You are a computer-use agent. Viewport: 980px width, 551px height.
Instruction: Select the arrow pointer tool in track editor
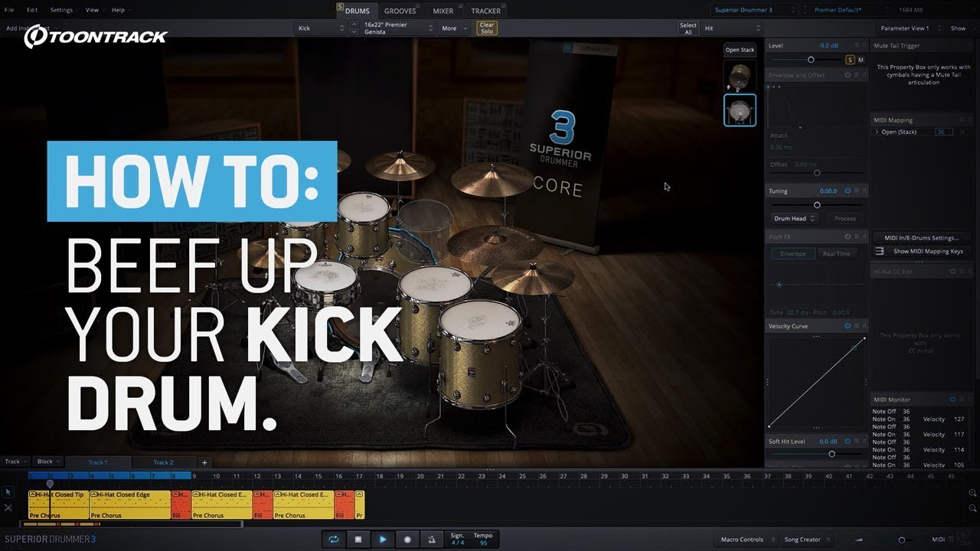[8, 493]
